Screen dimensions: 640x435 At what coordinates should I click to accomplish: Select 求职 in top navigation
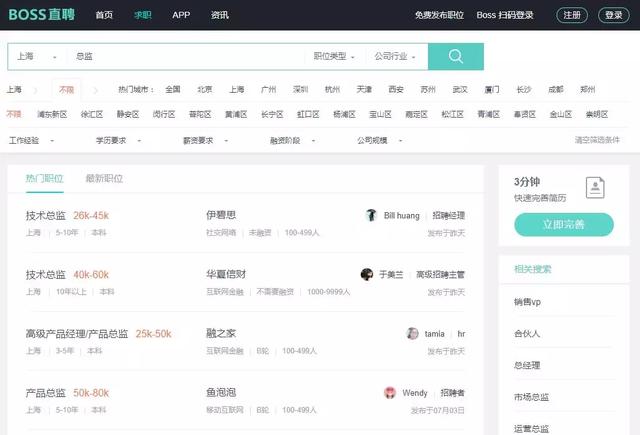pyautogui.click(x=143, y=15)
